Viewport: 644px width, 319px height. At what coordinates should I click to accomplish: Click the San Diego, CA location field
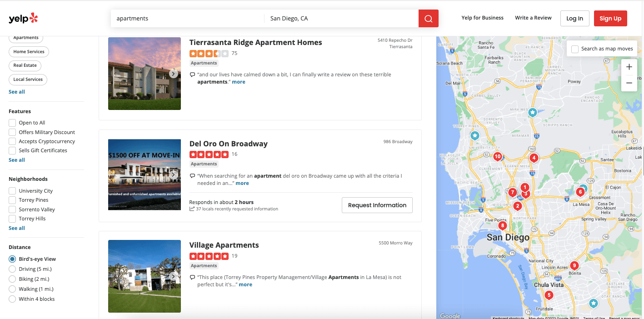[x=341, y=19]
